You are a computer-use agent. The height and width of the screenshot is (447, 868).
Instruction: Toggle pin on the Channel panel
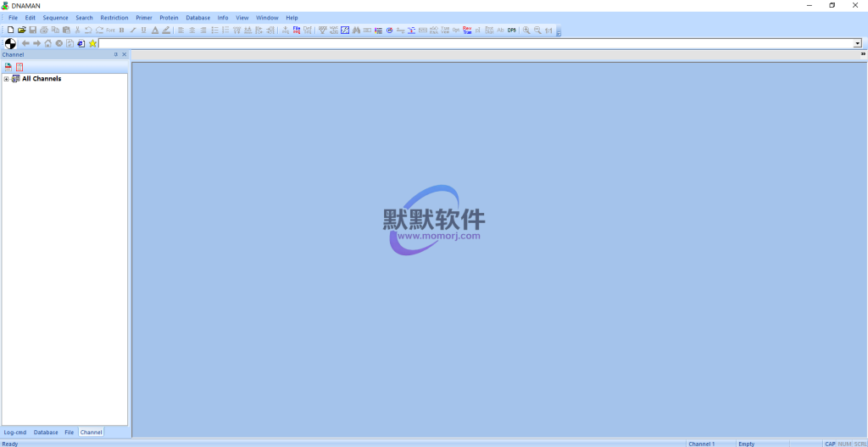pyautogui.click(x=116, y=54)
